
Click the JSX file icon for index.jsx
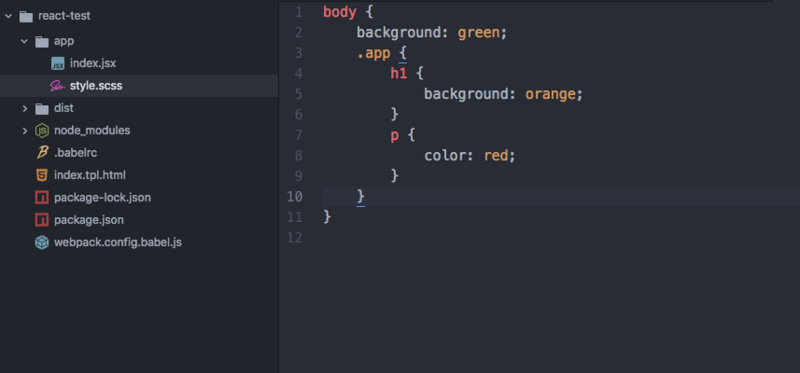click(58, 64)
